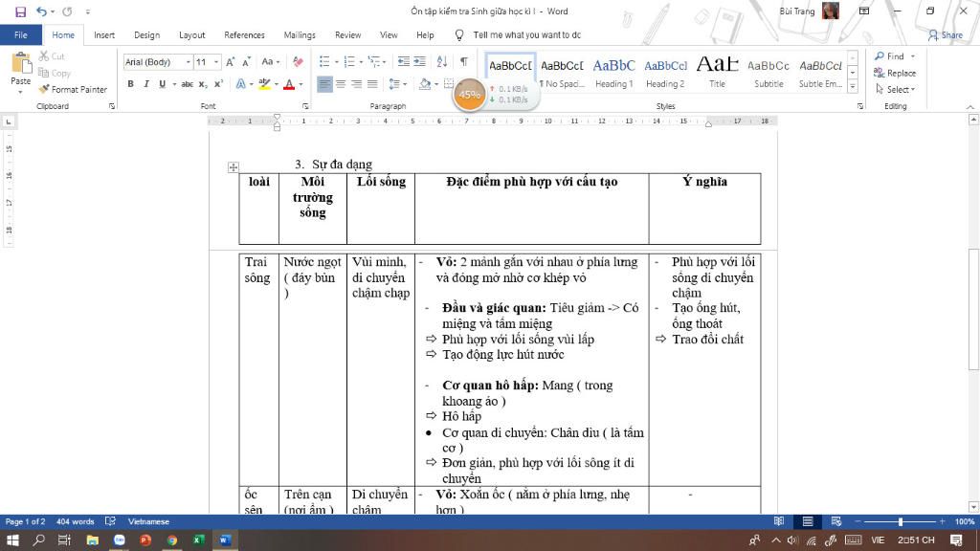The image size is (980, 551).
Task: Save the document with the floppy icon
Action: click(x=21, y=11)
